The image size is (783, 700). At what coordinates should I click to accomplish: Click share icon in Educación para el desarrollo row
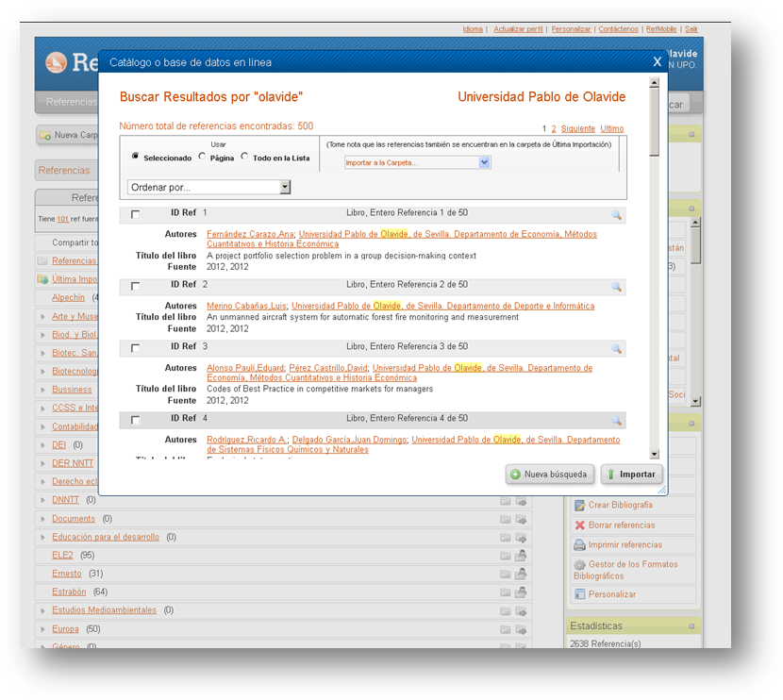tap(521, 538)
